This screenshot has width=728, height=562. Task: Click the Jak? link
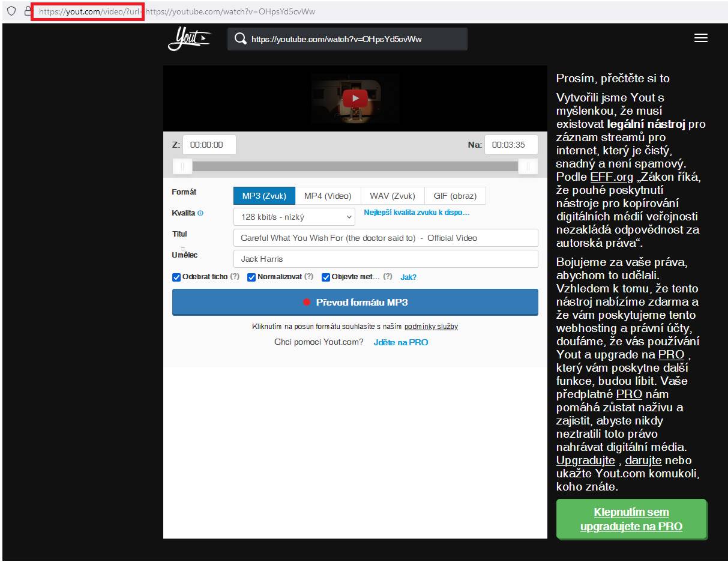(x=408, y=277)
